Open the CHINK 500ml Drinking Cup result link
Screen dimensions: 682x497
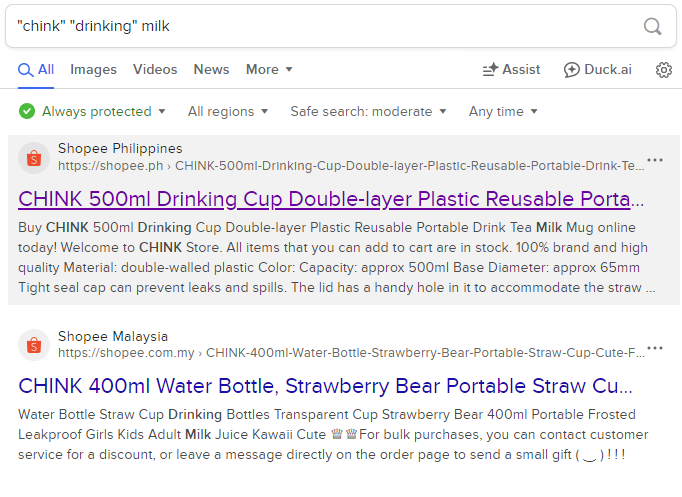pyautogui.click(x=331, y=199)
